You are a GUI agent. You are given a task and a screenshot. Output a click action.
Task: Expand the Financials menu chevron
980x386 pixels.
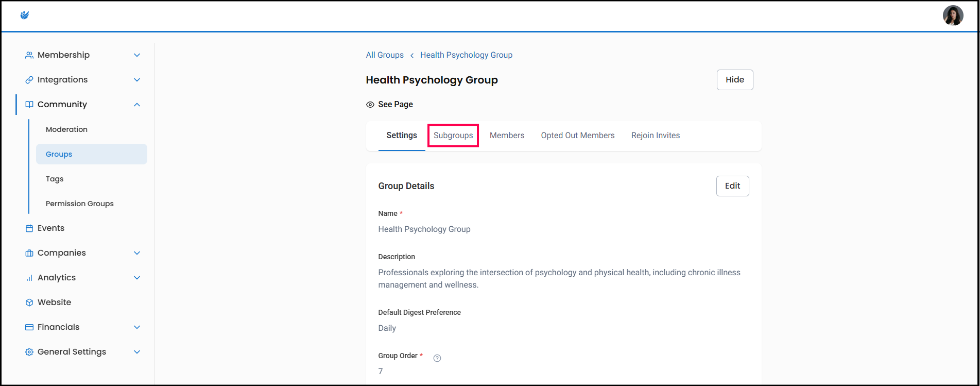tap(137, 327)
